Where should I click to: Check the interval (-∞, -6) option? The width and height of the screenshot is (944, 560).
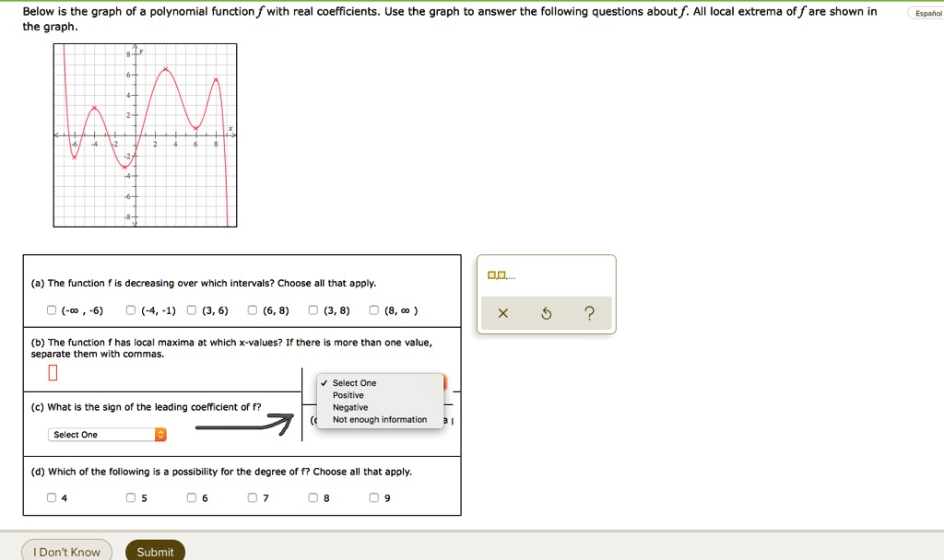tap(52, 310)
